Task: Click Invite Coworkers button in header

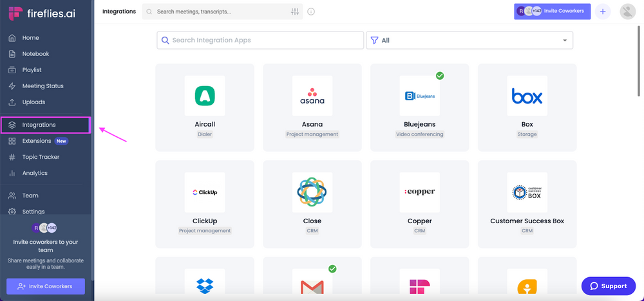Action: (x=552, y=12)
